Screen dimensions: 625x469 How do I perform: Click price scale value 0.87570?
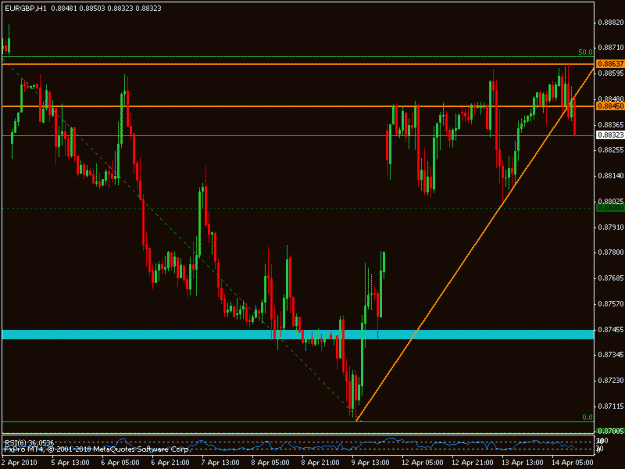[610, 304]
